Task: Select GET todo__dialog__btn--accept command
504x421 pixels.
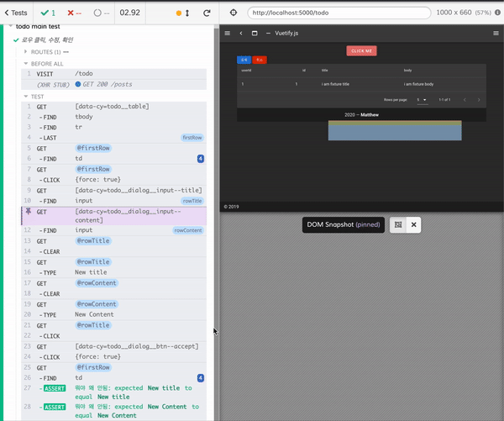Action: (x=113, y=346)
